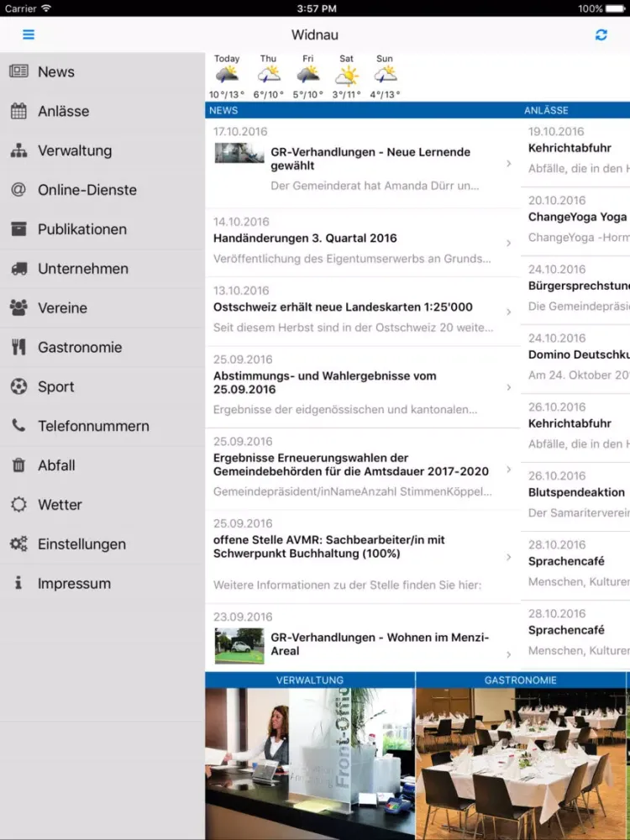The width and height of the screenshot is (630, 840).
Task: Open Kehrichtabfuhr event on 19.10.2016
Action: click(x=575, y=153)
